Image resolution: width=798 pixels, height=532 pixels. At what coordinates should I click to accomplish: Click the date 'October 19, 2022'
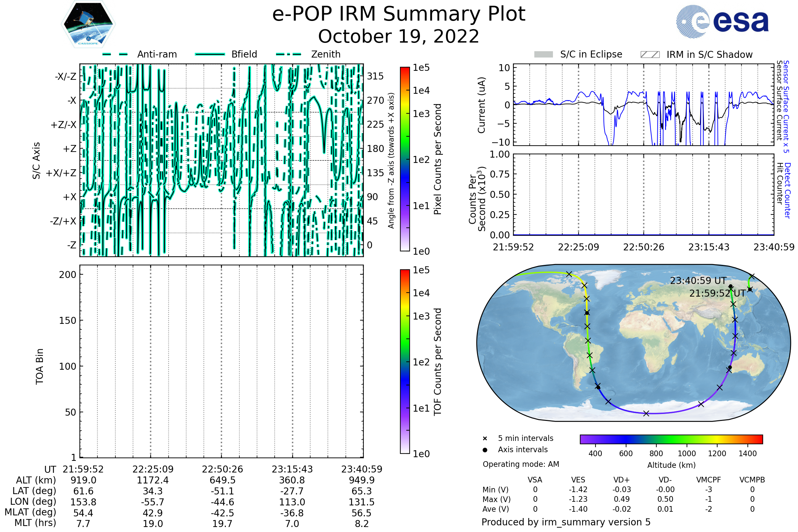pyautogui.click(x=399, y=36)
